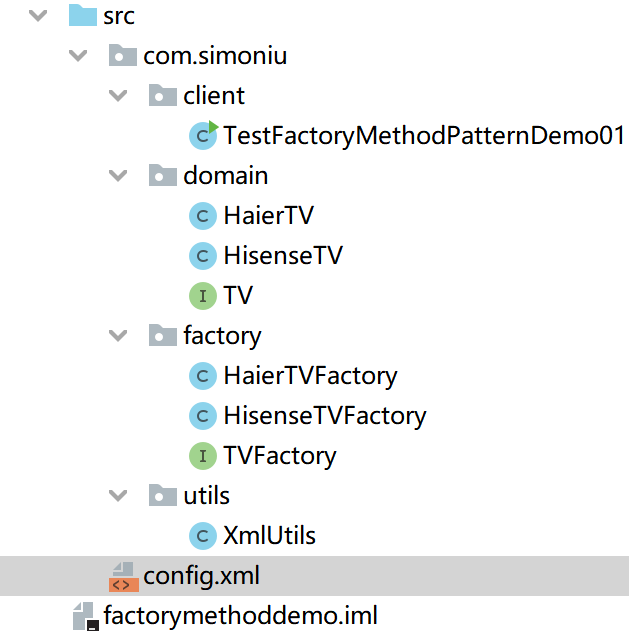Click the HaierTV class icon

pos(203,216)
